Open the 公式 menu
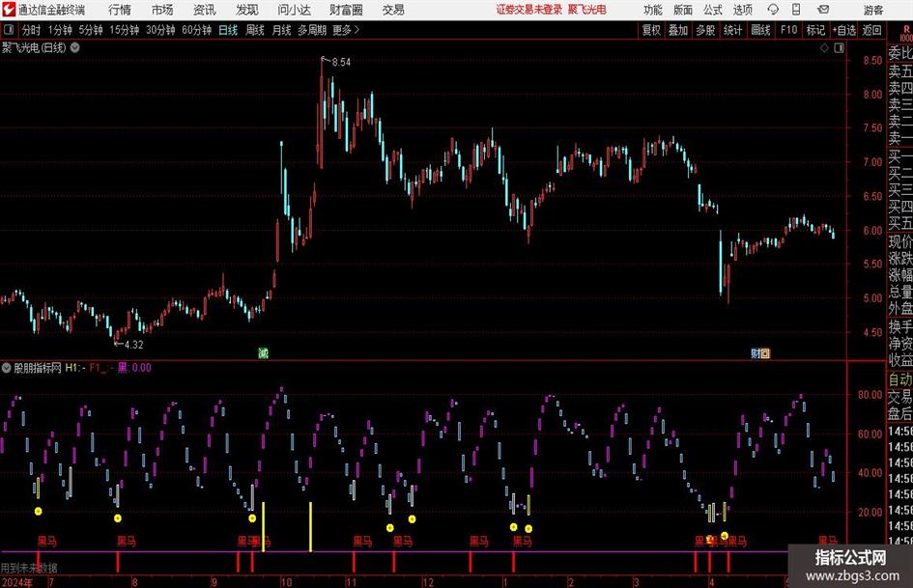This screenshot has width=913, height=588. click(713, 10)
